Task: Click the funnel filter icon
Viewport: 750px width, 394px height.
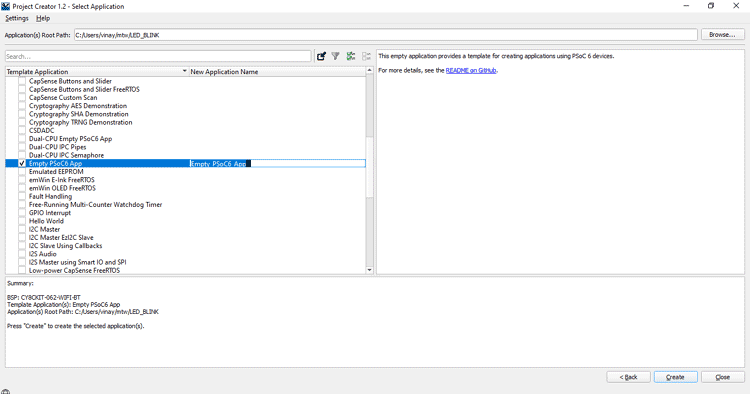Action: pyautogui.click(x=336, y=56)
